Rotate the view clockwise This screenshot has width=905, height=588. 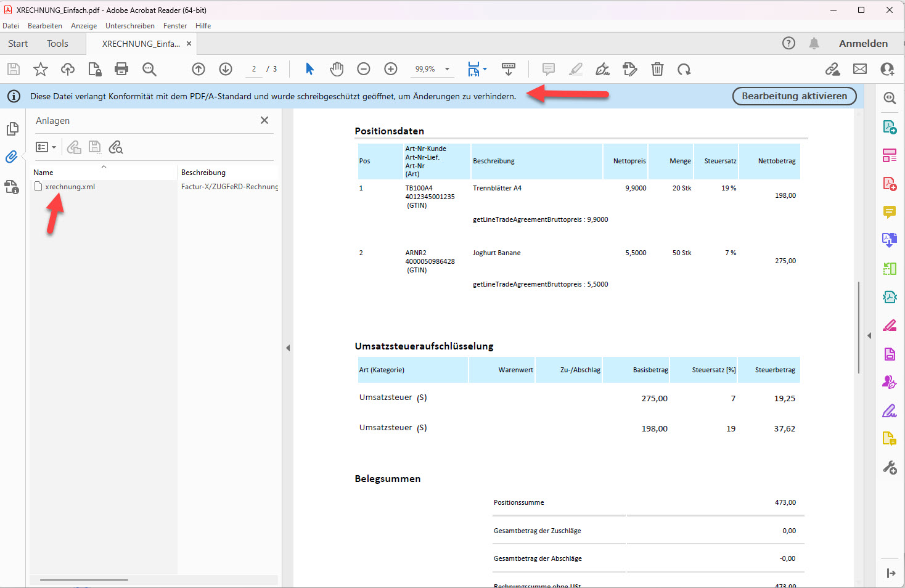coord(684,69)
